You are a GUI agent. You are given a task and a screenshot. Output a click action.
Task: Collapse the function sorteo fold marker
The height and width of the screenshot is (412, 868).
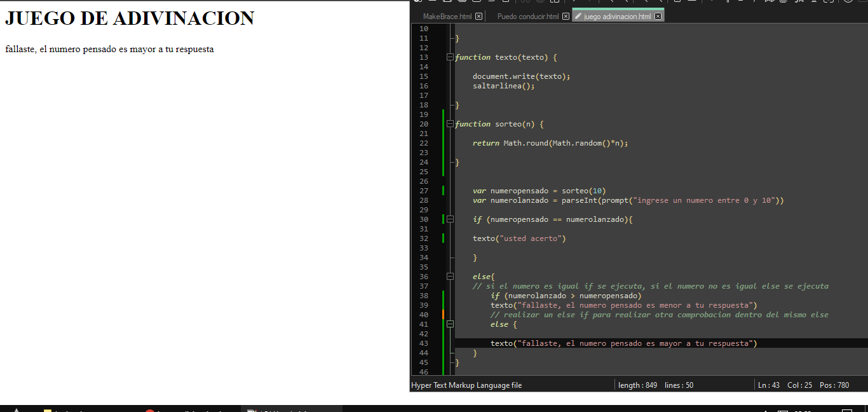point(451,124)
